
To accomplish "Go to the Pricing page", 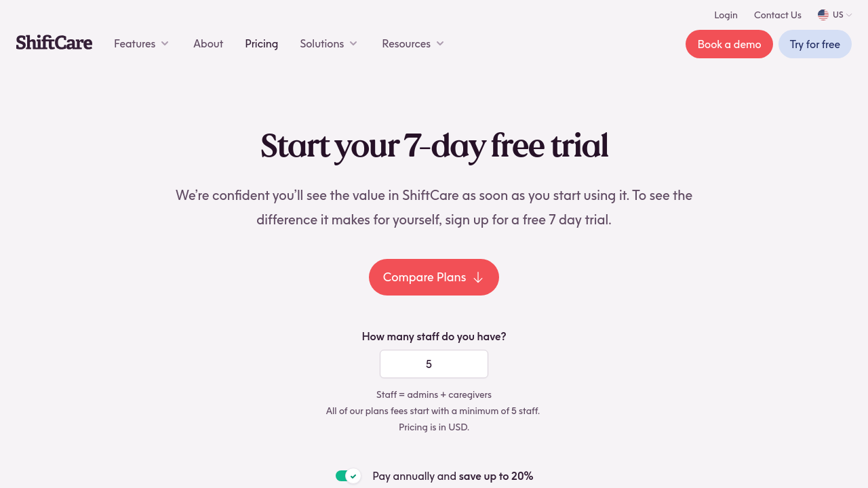I will click(262, 43).
